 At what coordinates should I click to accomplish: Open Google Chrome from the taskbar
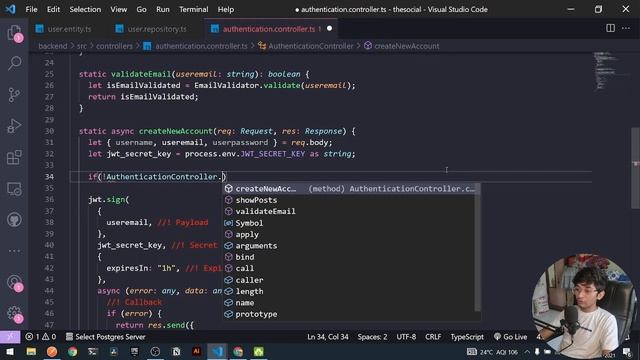(x=73, y=351)
